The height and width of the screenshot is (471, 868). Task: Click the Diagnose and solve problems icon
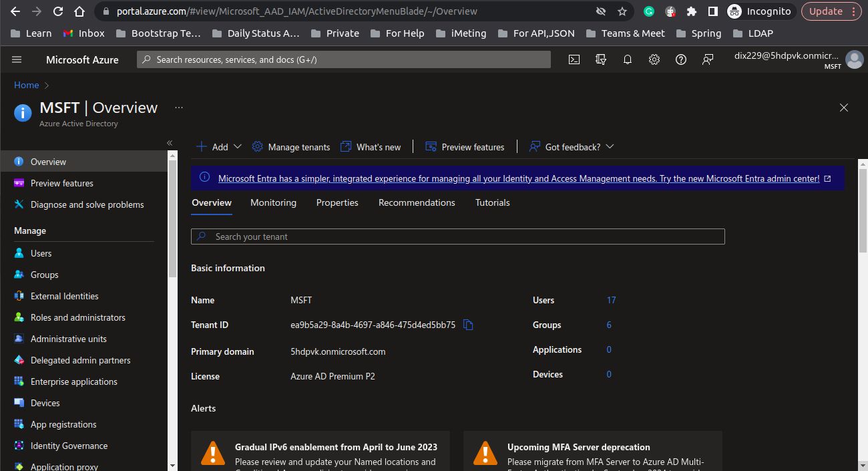coord(19,204)
